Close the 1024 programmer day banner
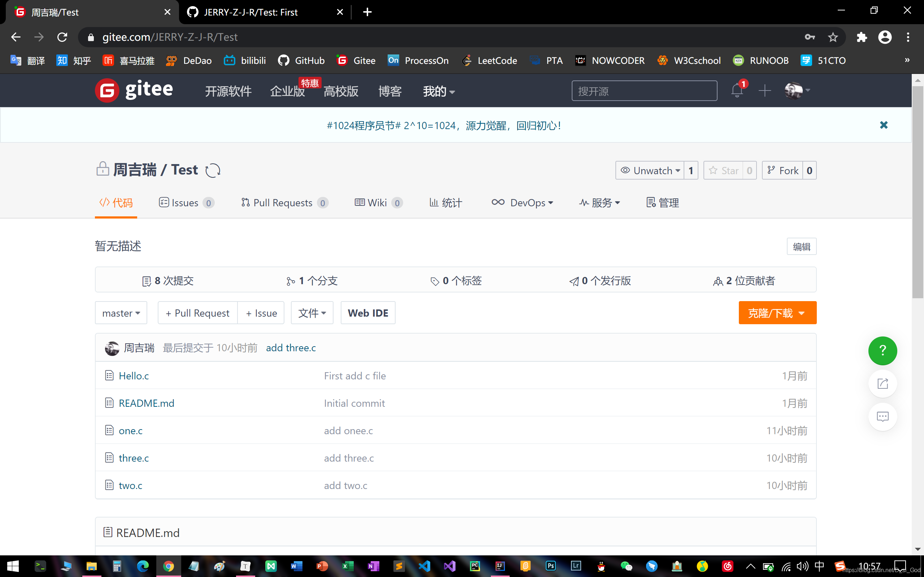This screenshot has width=924, height=577. coord(884,125)
